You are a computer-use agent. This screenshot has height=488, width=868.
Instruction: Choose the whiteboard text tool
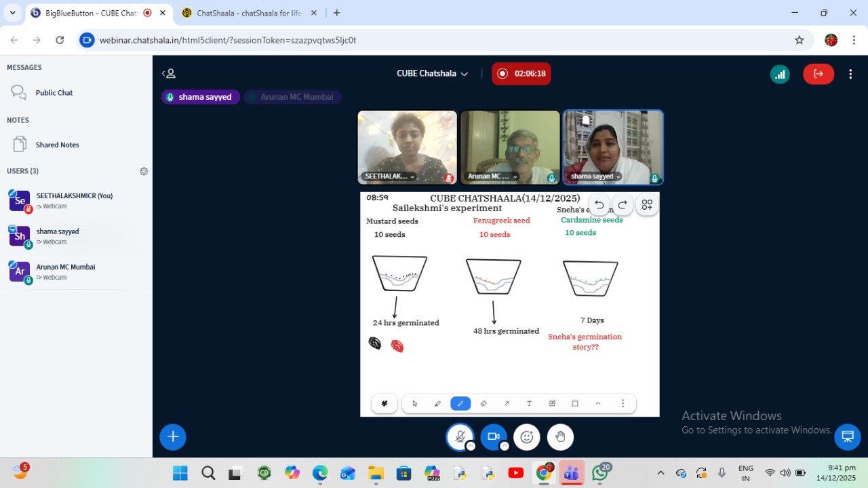(x=529, y=403)
